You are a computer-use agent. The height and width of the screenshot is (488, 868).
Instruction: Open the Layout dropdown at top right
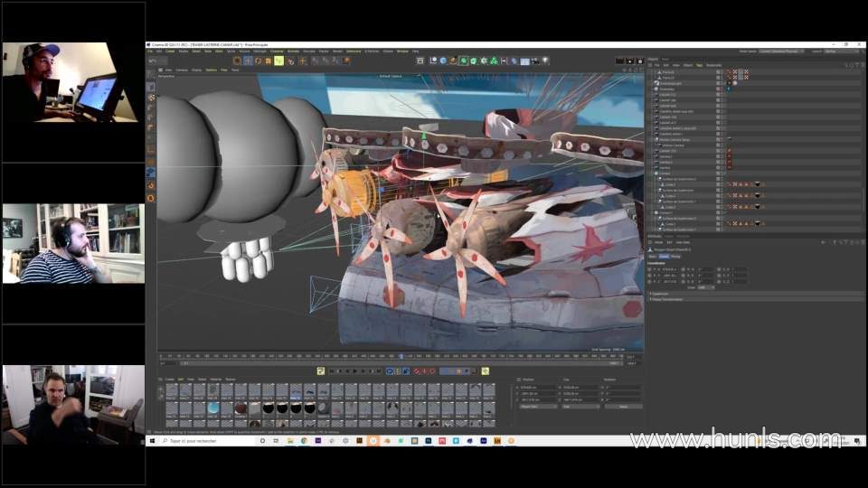point(842,51)
